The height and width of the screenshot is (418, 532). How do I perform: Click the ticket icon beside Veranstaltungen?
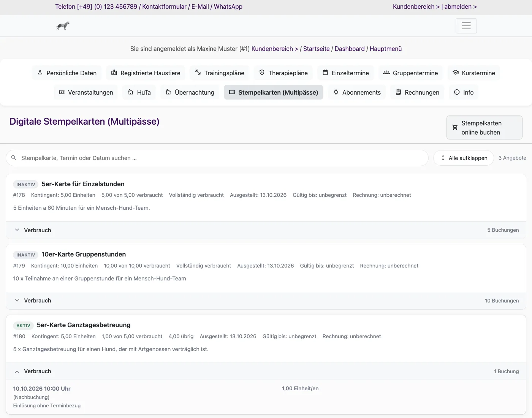pyautogui.click(x=62, y=92)
